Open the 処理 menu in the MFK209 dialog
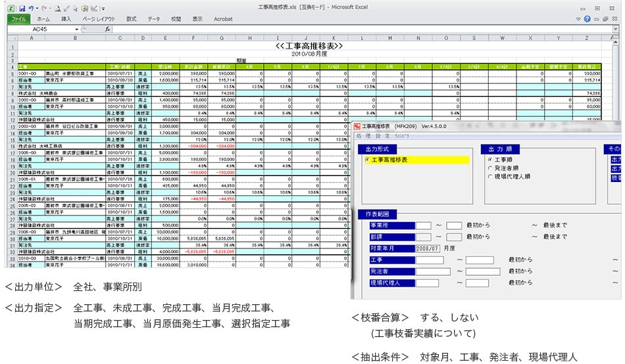The width and height of the screenshot is (625, 364). pyautogui.click(x=363, y=136)
